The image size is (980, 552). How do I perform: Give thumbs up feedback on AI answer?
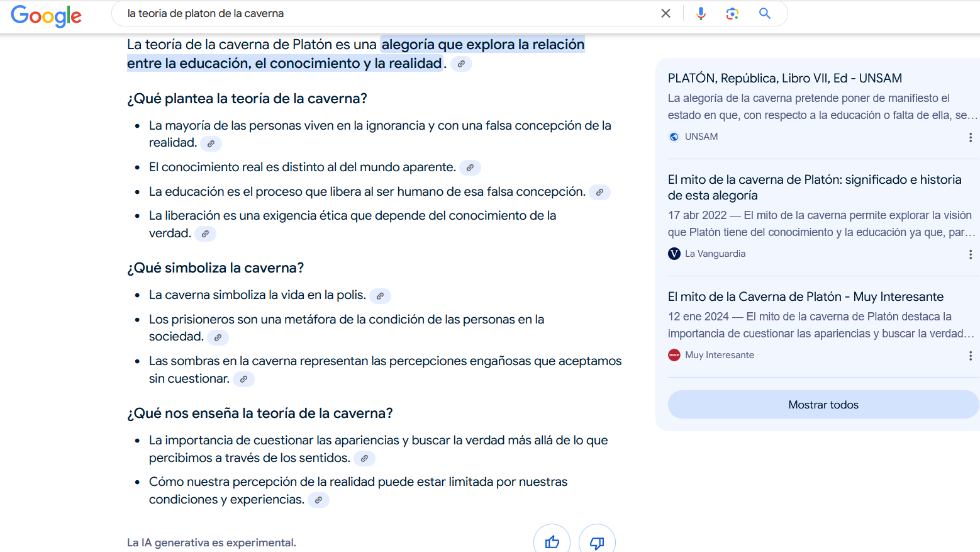552,541
